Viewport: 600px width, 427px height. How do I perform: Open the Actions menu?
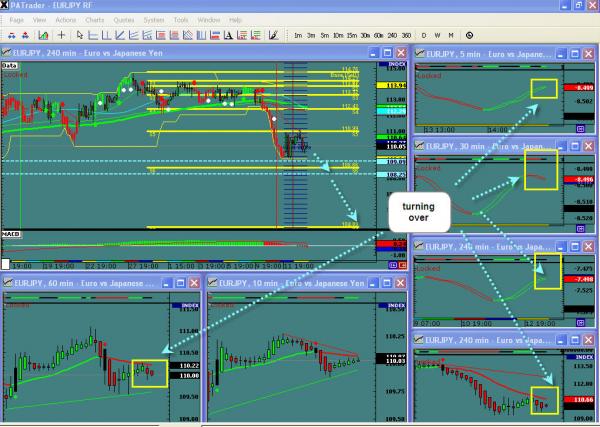click(x=65, y=19)
